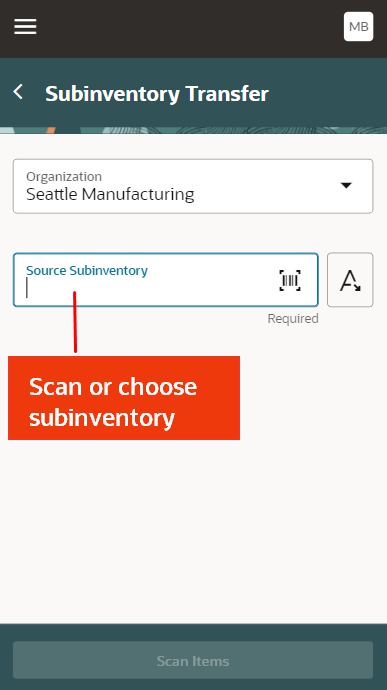Tap the barcode scan icon in Source Subinventory
Image resolution: width=387 pixels, height=690 pixels.
(x=290, y=280)
